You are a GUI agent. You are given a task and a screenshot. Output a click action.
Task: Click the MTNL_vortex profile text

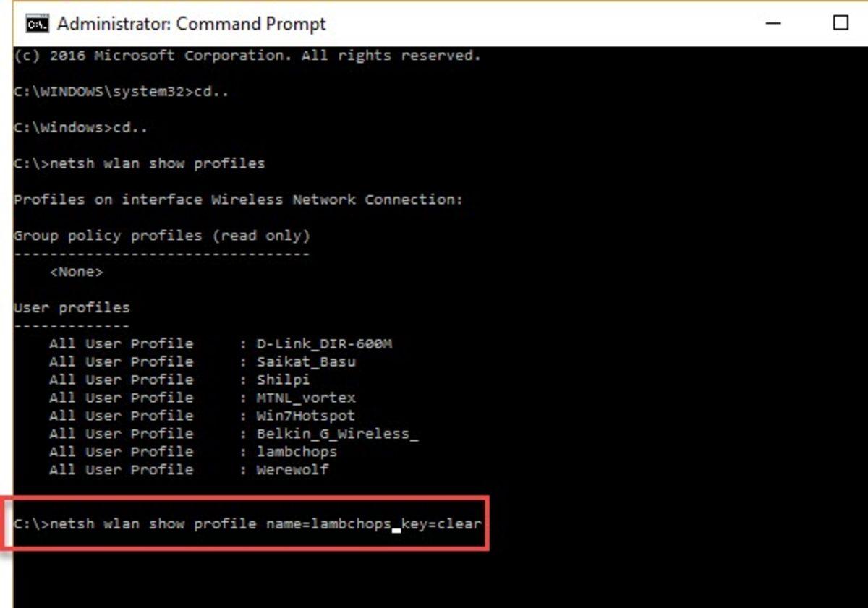click(x=307, y=397)
